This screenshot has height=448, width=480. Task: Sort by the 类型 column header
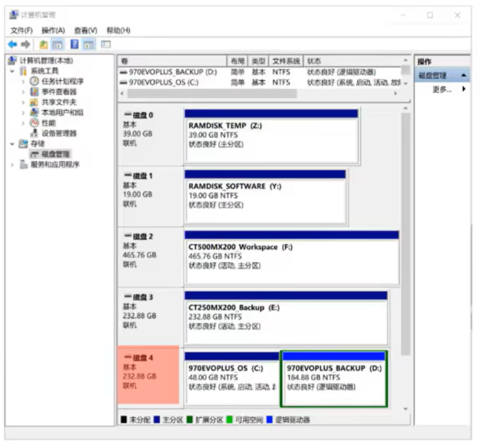pos(258,61)
